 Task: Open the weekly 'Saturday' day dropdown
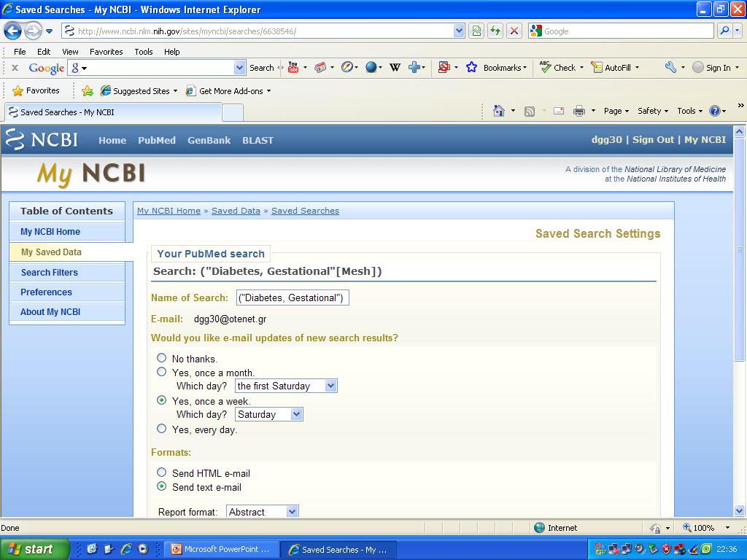coord(269,414)
